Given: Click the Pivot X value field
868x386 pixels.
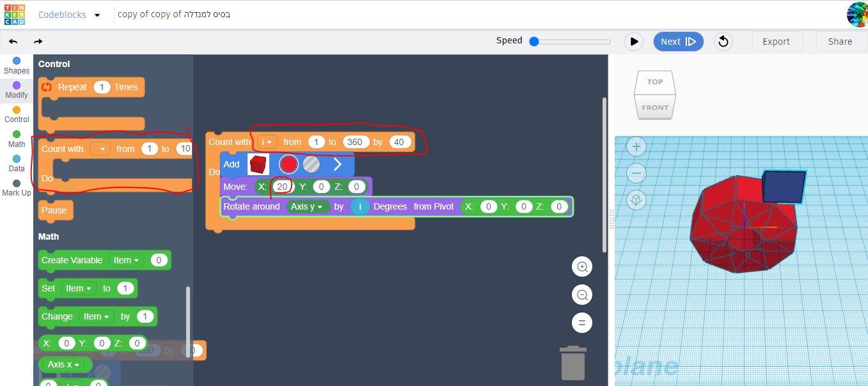Looking at the screenshot, I should pyautogui.click(x=488, y=206).
